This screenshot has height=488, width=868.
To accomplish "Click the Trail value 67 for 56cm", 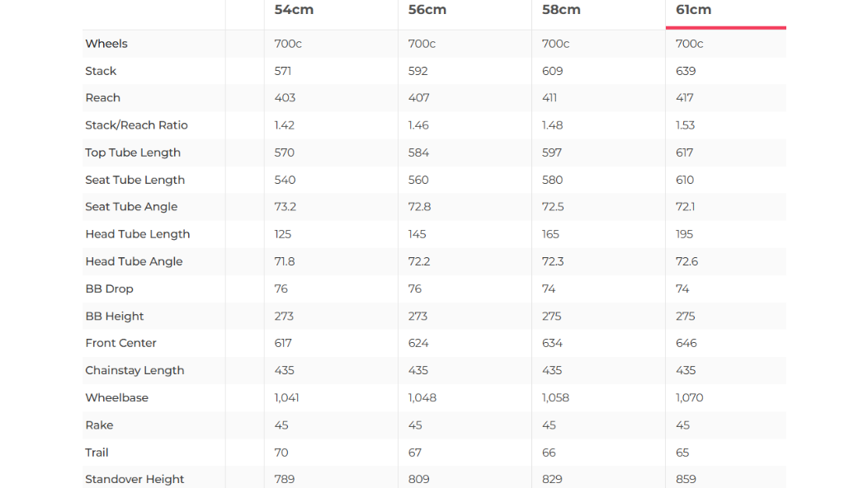I will (x=415, y=452).
